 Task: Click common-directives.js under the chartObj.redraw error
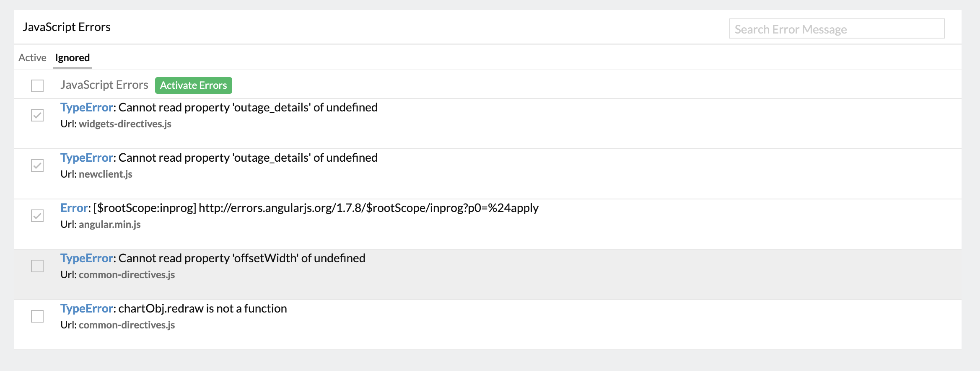point(127,325)
